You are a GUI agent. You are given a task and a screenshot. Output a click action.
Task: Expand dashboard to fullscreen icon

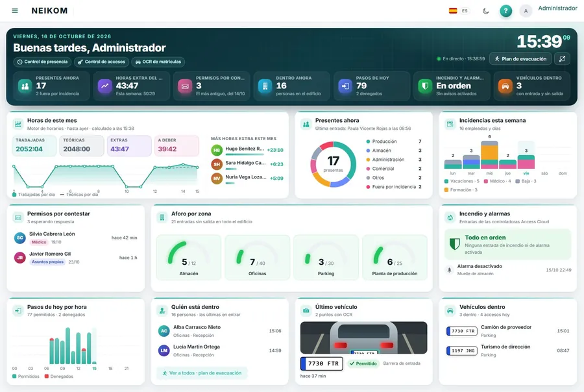562,59
